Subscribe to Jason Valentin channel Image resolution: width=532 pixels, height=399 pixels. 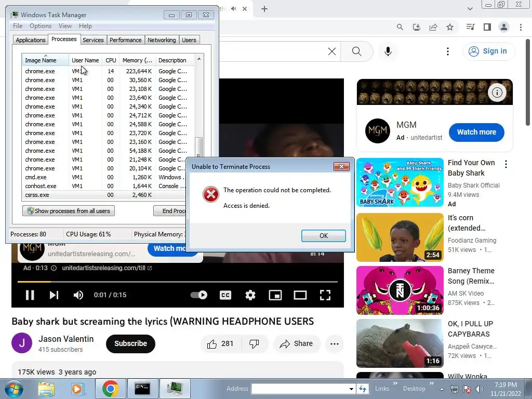pos(130,344)
